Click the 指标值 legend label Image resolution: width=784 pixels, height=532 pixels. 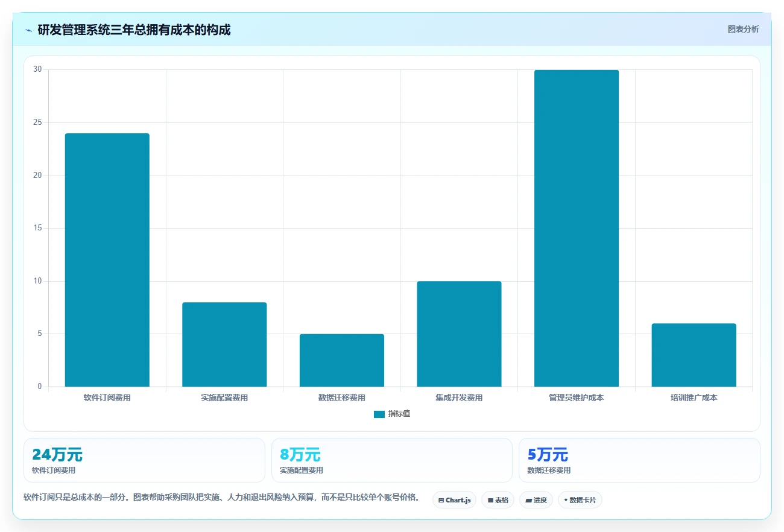pyautogui.click(x=399, y=414)
